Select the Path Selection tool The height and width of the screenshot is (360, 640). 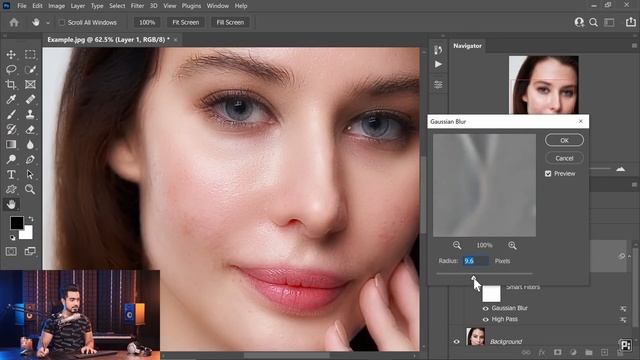tap(30, 174)
